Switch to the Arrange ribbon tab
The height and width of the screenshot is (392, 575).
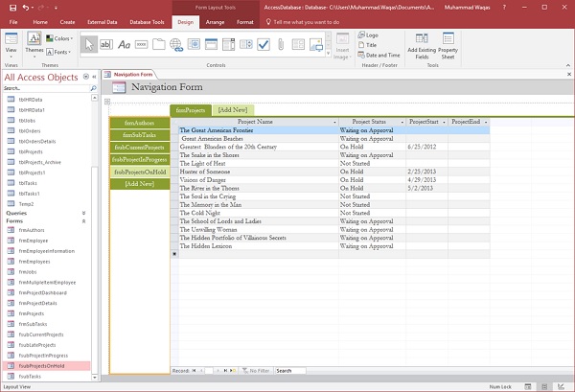(214, 20)
